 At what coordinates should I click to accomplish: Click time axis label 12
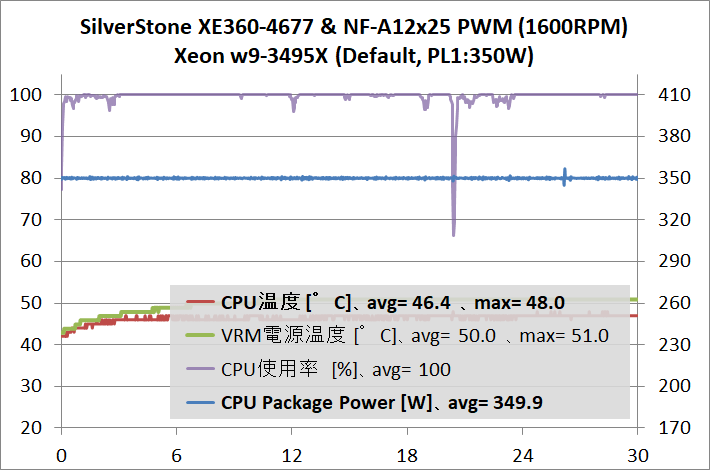[292, 456]
